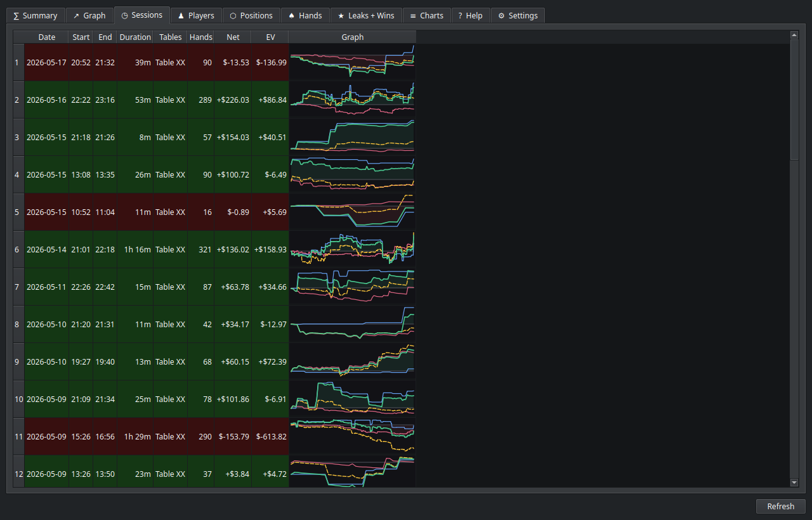Open the sparkline graph for session 5
This screenshot has height=520, width=812.
pos(353,212)
